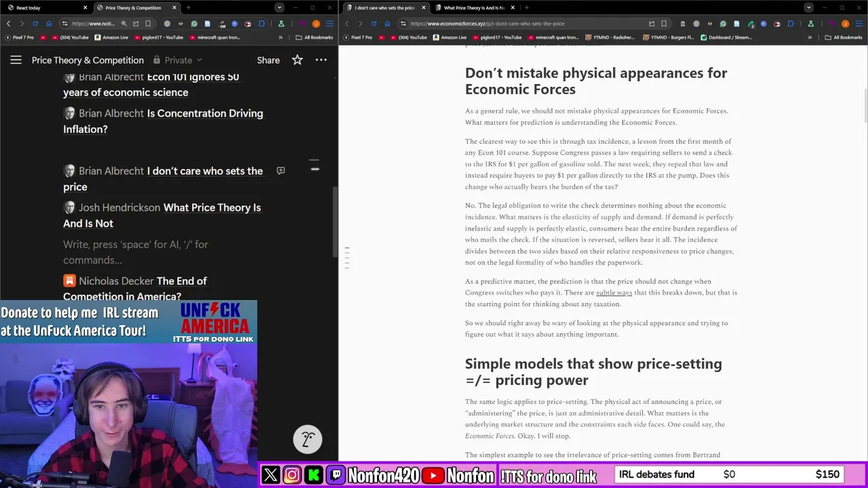Go to home page in left browser
This screenshot has width=868, height=488.
pos(49,24)
